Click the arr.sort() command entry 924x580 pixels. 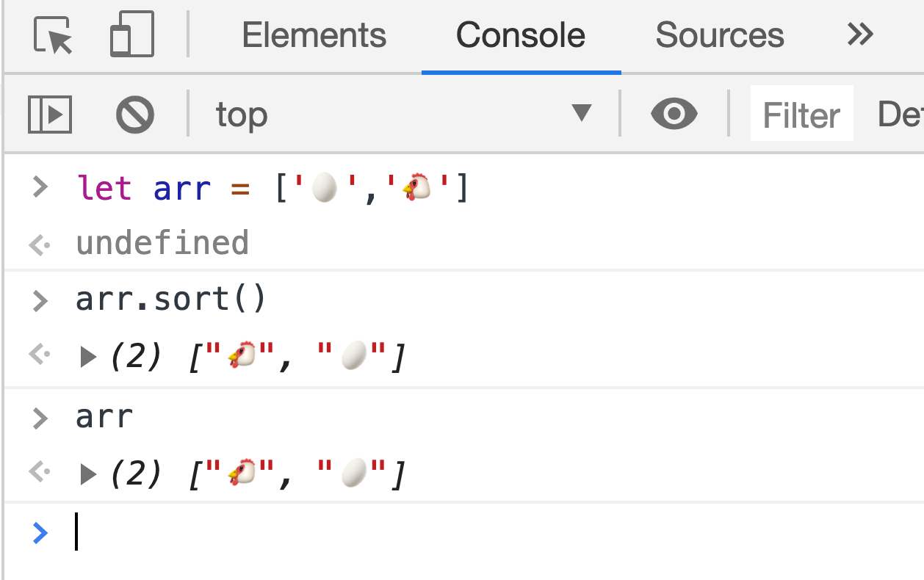[170, 300]
